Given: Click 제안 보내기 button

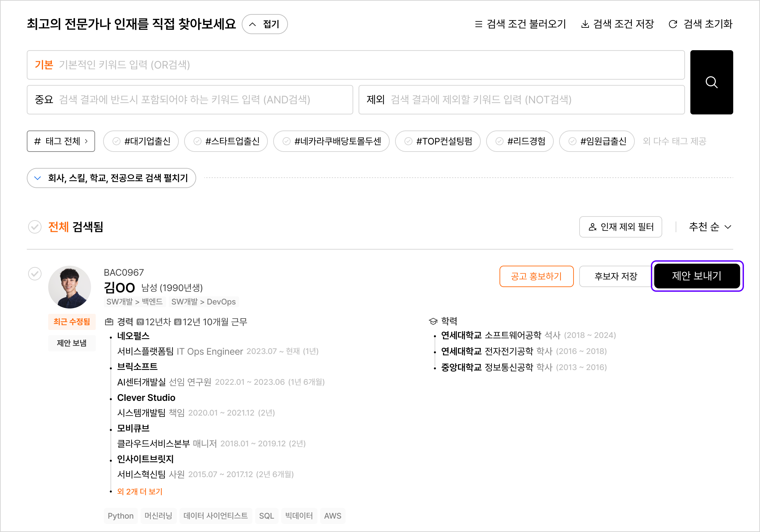Looking at the screenshot, I should [x=697, y=276].
